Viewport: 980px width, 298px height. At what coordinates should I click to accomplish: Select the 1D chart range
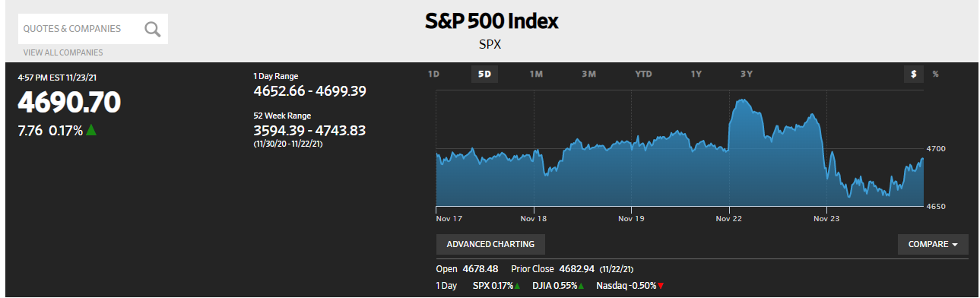coord(433,74)
